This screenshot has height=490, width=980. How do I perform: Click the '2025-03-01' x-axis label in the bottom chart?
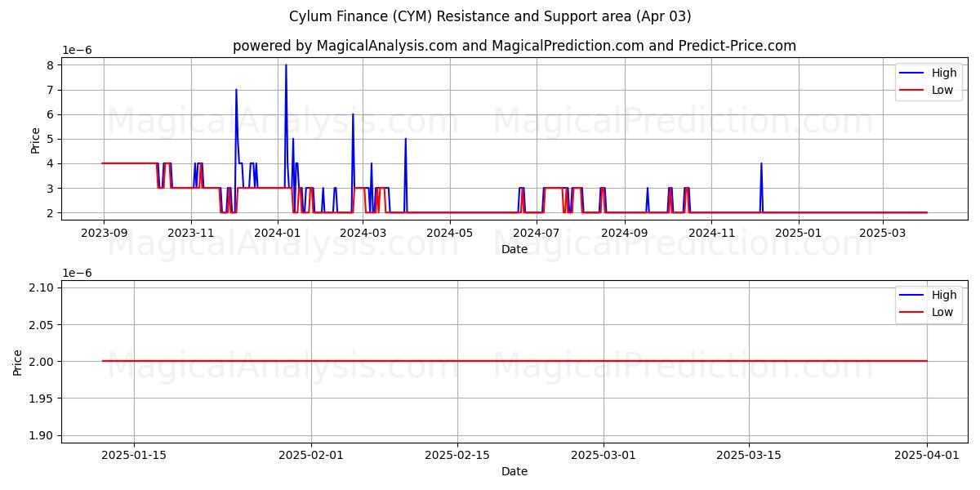(x=604, y=456)
